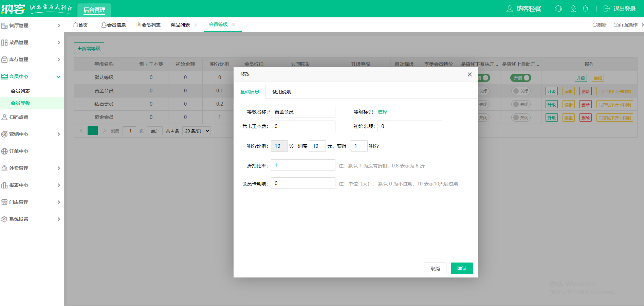Screen dimensions: 644x306
Task: Click the 后台管理 top navigation tab
Action: [x=94, y=10]
